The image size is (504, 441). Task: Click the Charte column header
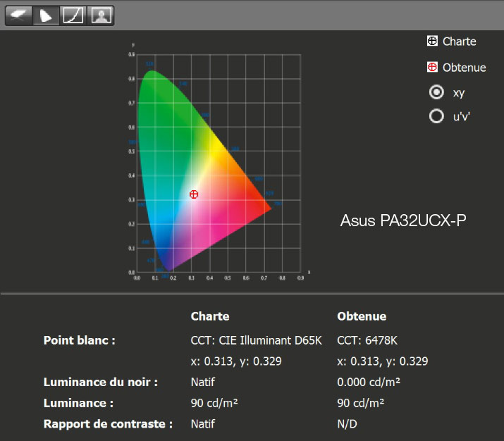coord(210,316)
